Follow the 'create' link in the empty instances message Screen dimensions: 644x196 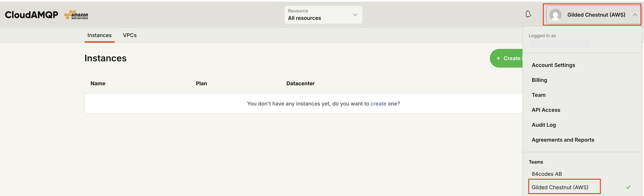click(x=378, y=103)
